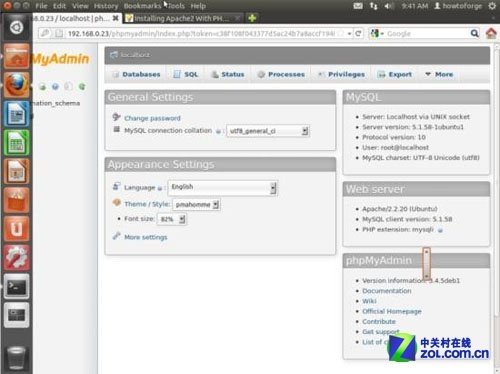Close the localhost phpMyAdmin browser tab
The height and width of the screenshot is (374, 500).
[x=115, y=18]
